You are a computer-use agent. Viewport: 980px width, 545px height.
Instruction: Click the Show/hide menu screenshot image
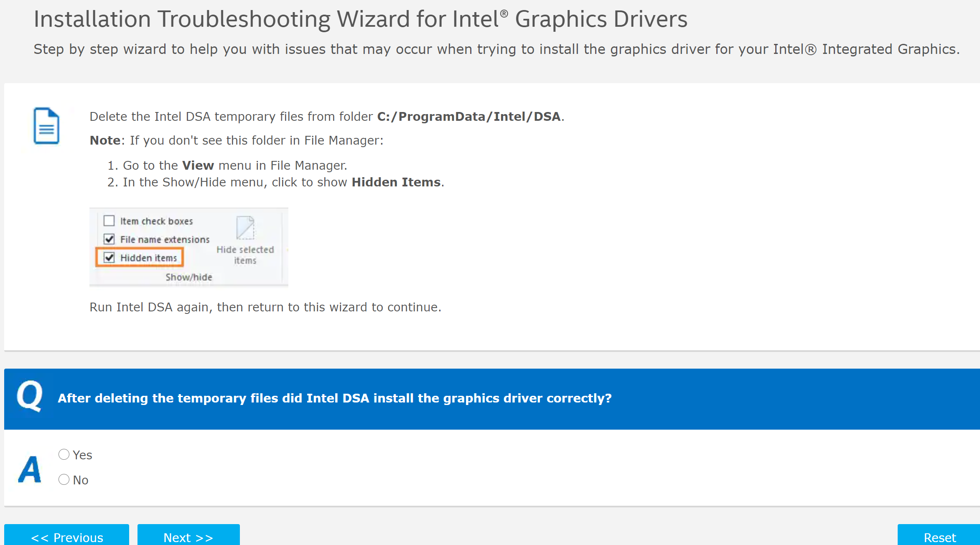pyautogui.click(x=189, y=247)
